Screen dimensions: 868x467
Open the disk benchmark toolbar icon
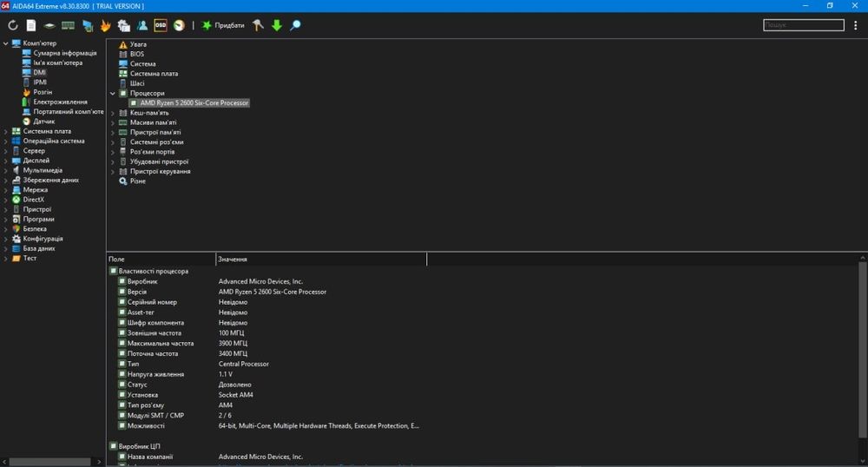tap(49, 25)
